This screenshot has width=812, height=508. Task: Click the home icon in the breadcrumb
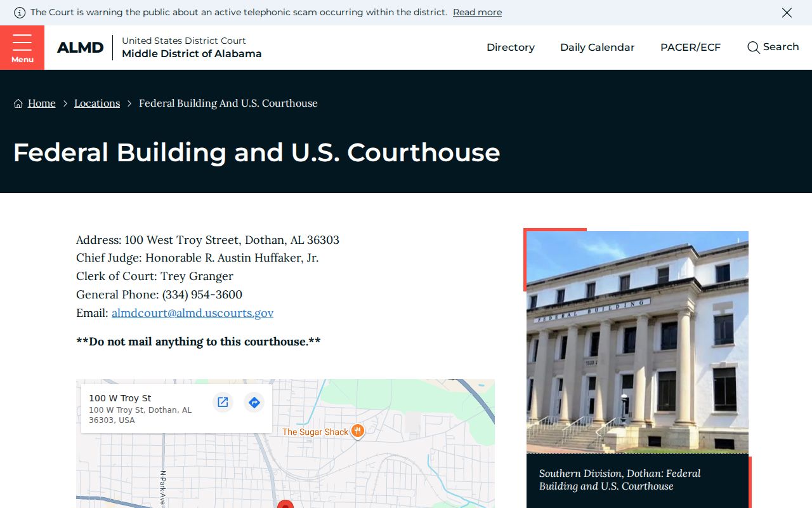point(18,104)
